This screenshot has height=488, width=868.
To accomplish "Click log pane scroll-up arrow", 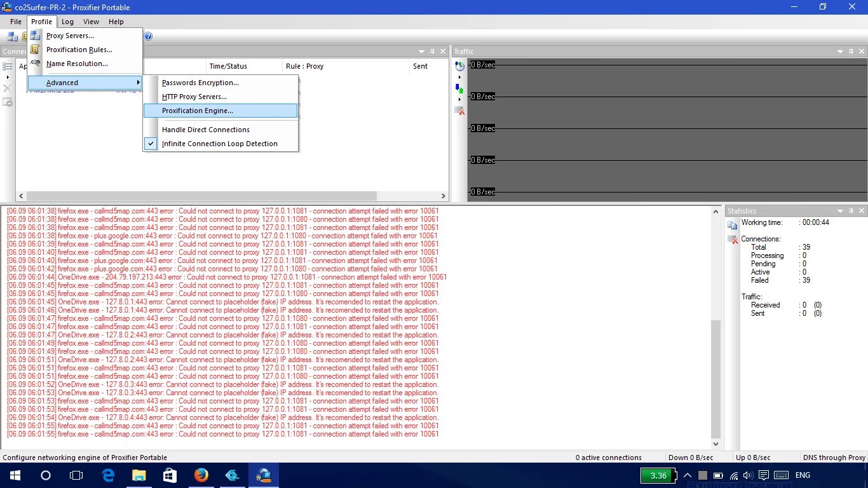I will click(716, 212).
